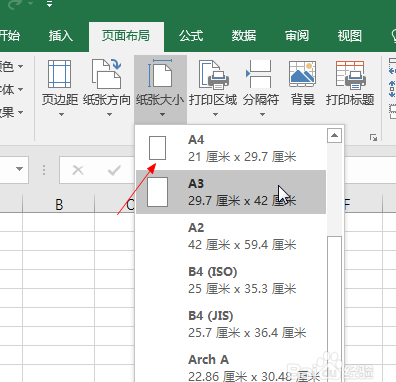396x382 pixels.
Task: Switch to the 插入 insert tab
Action: click(x=61, y=36)
